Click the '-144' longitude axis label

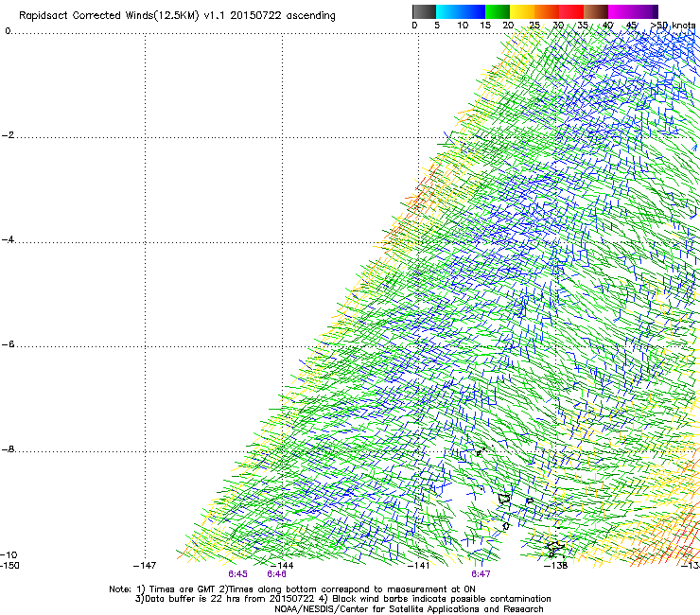coord(283,566)
